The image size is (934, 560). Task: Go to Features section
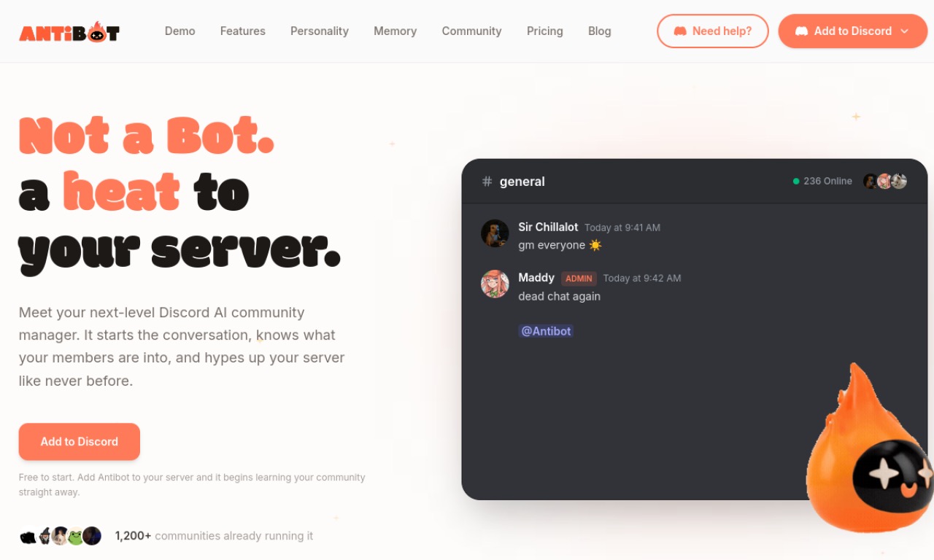(243, 31)
